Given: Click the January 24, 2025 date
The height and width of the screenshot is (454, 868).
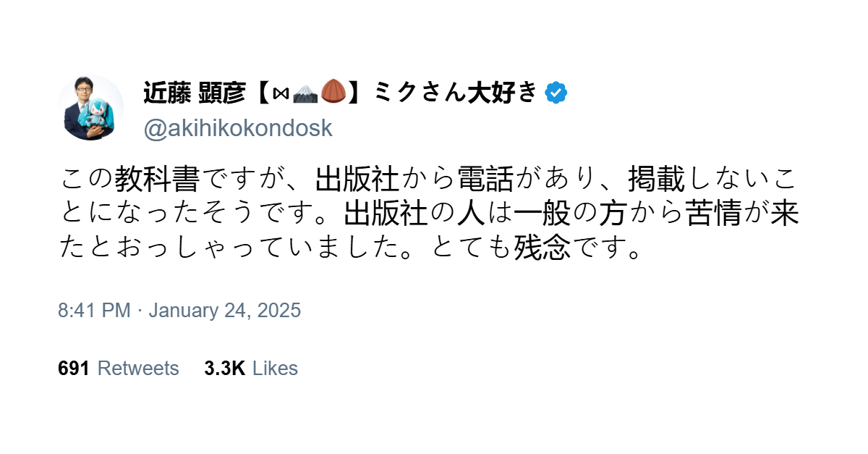Looking at the screenshot, I should pos(224,311).
